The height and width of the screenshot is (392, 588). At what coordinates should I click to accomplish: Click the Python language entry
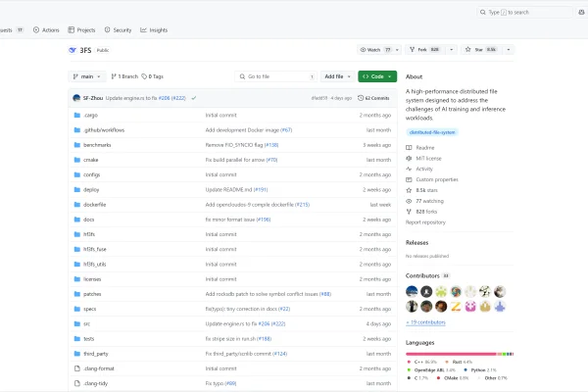point(479,369)
